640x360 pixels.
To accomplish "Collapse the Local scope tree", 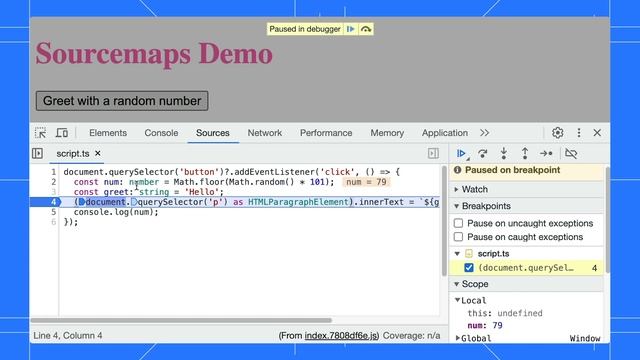I will coord(458,300).
